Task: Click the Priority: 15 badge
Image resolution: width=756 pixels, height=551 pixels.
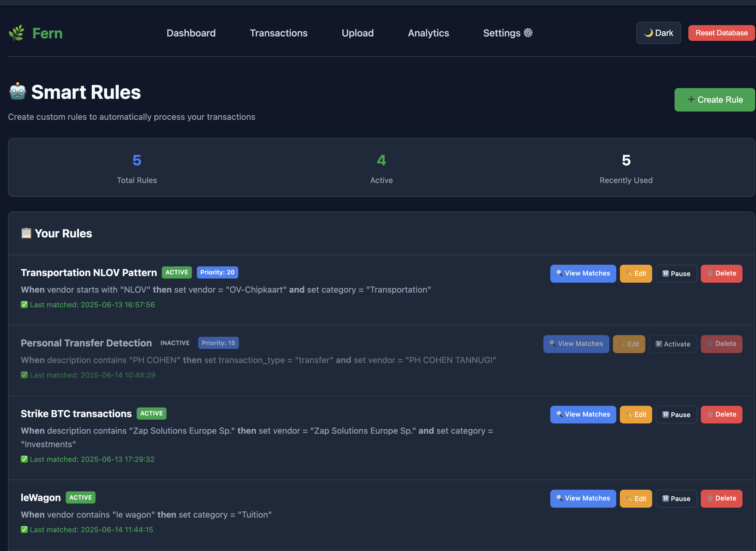Action: click(218, 343)
